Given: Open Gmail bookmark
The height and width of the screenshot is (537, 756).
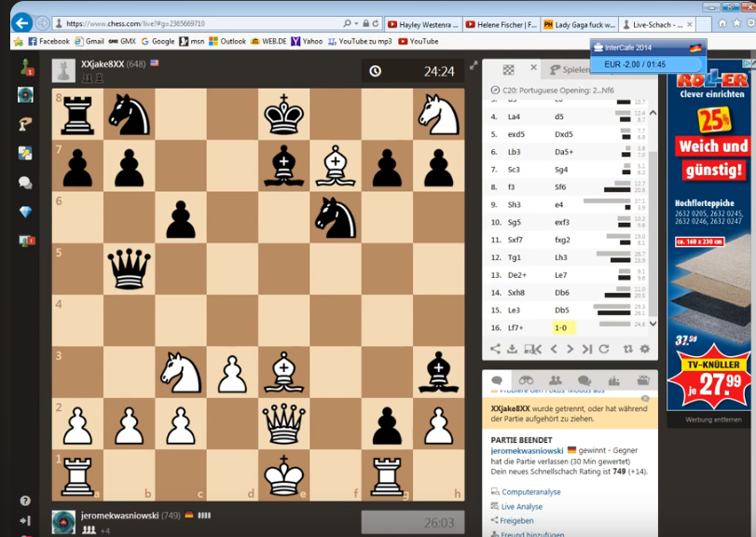Looking at the screenshot, I should (x=89, y=41).
